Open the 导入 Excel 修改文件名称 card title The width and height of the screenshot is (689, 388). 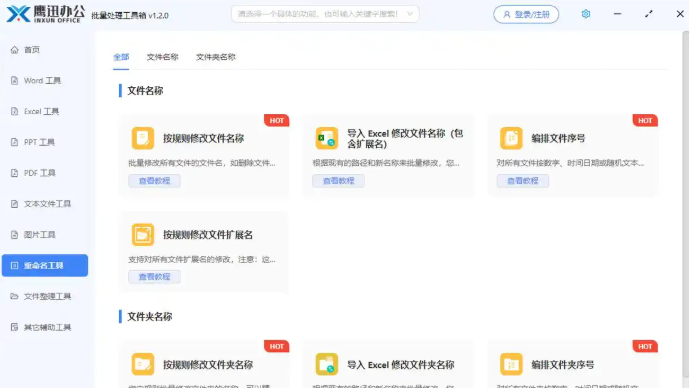[x=405, y=138]
